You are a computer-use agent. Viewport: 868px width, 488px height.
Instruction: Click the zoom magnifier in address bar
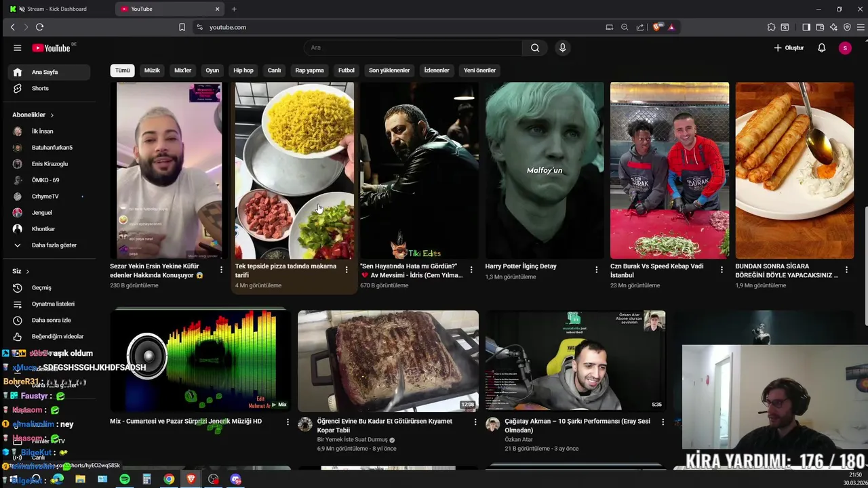(x=625, y=27)
